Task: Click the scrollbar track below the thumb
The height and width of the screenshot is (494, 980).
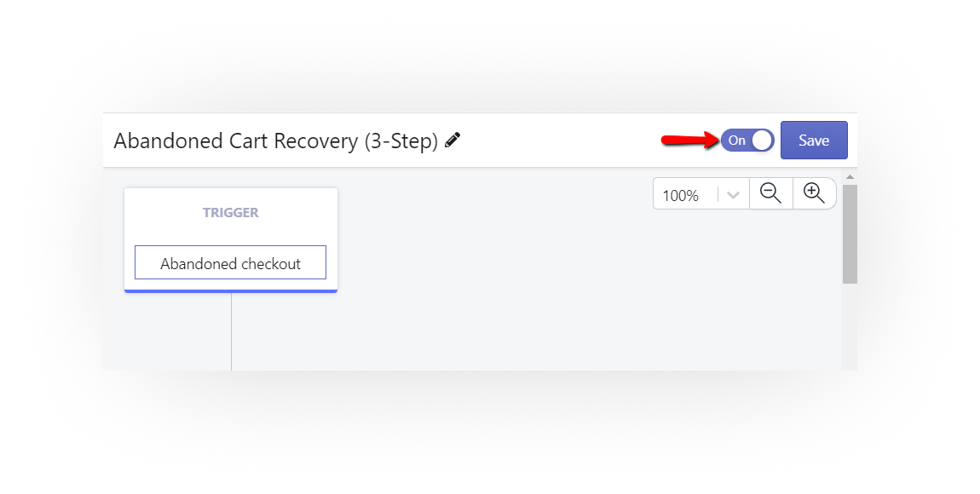Action: 850,326
